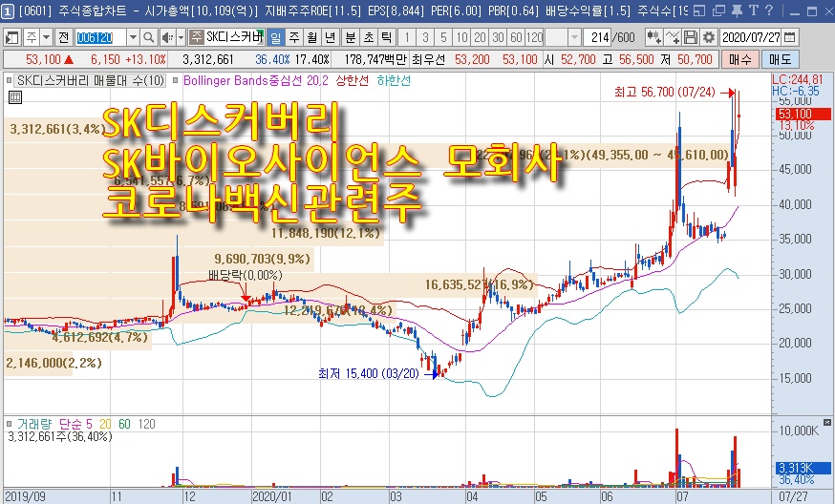Select the weekly '주' chart period
Image resolution: width=835 pixels, height=504 pixels.
coord(294,37)
